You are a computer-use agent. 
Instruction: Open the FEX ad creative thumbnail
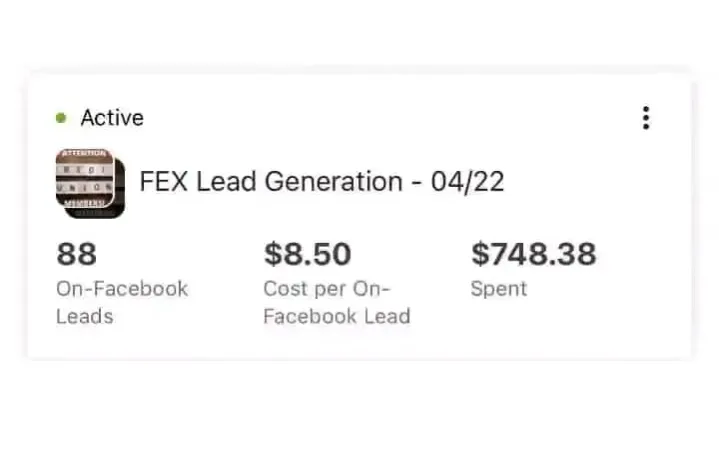click(84, 179)
